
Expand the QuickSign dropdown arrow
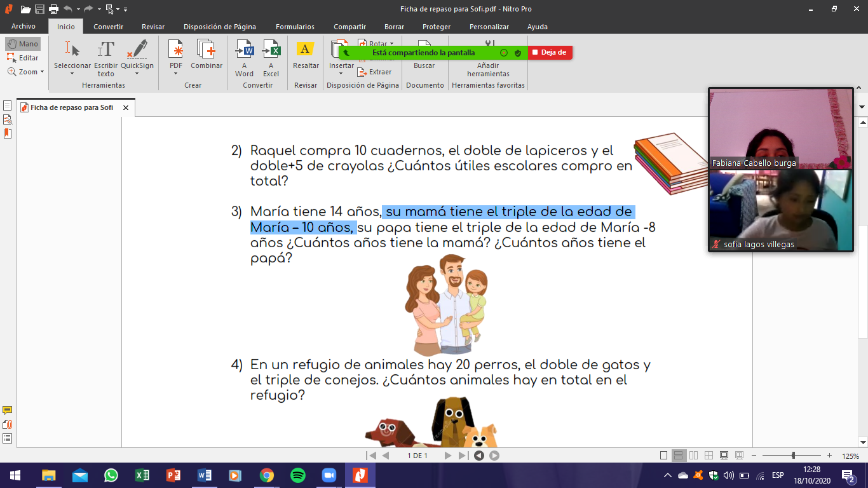(x=137, y=73)
